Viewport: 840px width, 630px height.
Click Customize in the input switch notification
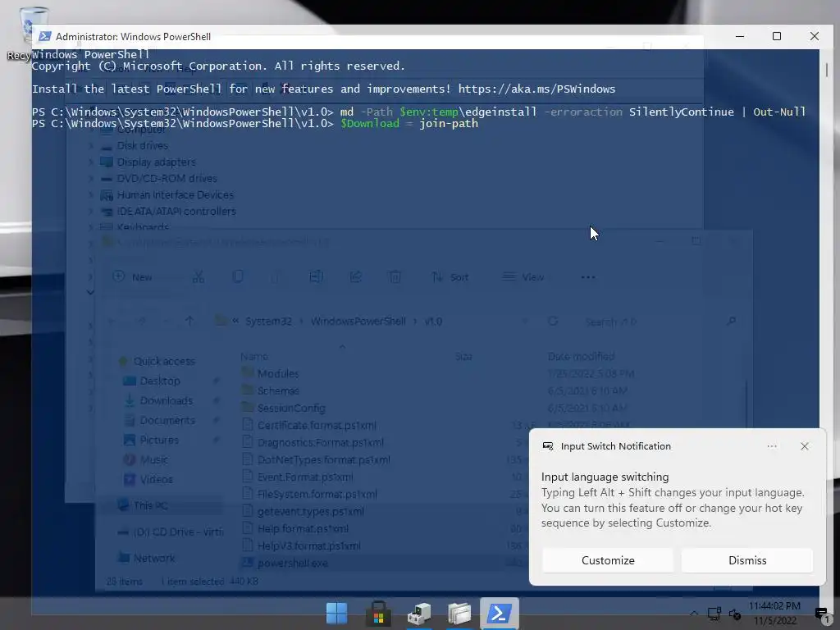click(x=608, y=560)
